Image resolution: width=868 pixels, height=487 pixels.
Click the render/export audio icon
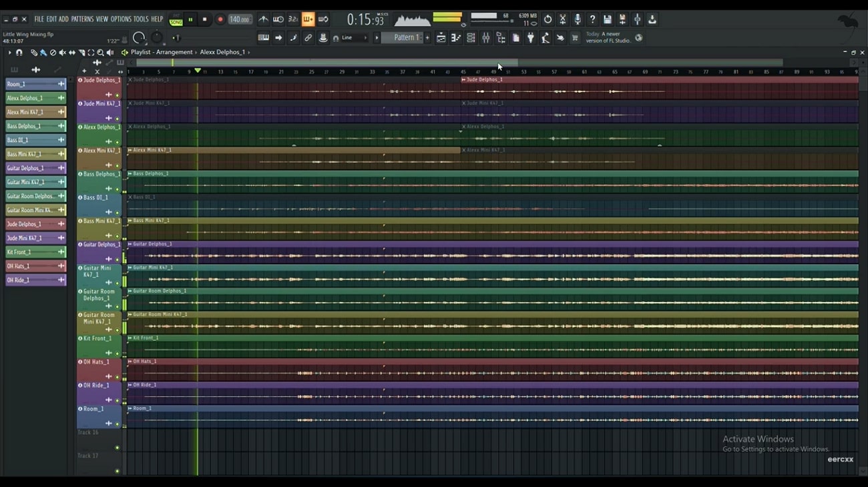pyautogui.click(x=622, y=19)
